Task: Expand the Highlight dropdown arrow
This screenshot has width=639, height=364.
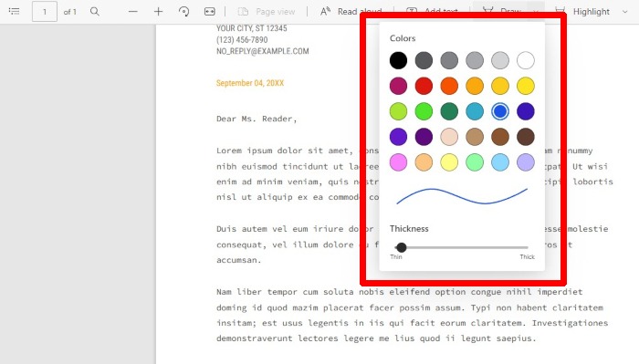Action: point(625,12)
